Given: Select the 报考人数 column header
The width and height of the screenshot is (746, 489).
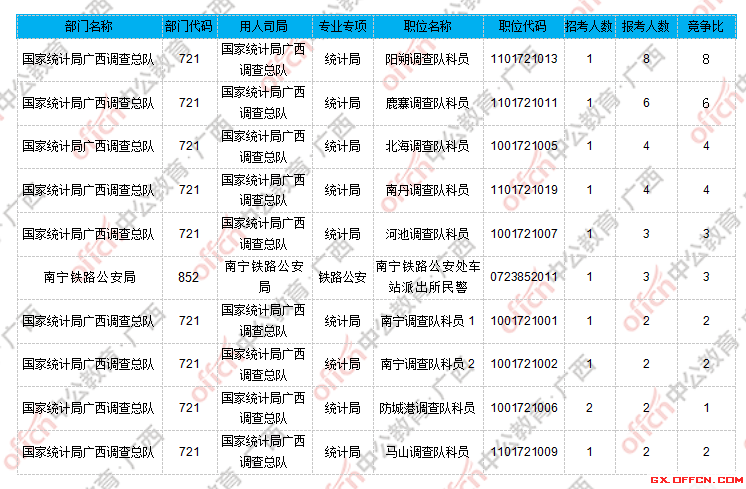Looking at the screenshot, I should 646,25.
